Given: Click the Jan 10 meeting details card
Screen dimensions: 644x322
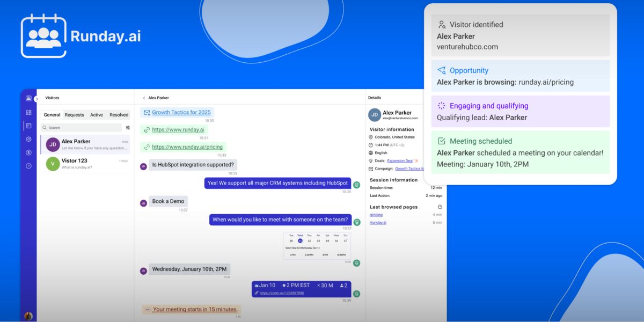Looking at the screenshot, I should [x=301, y=289].
